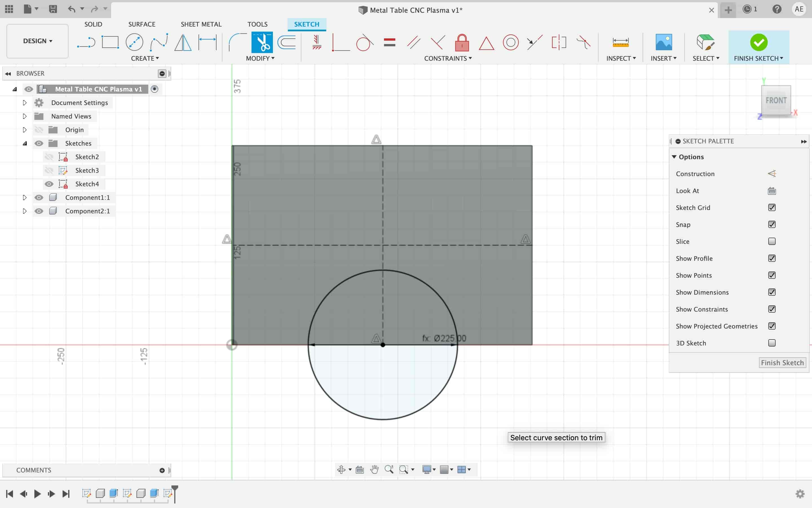812x508 pixels.
Task: Open the CONSTRAINTS dropdown menu
Action: [448, 58]
